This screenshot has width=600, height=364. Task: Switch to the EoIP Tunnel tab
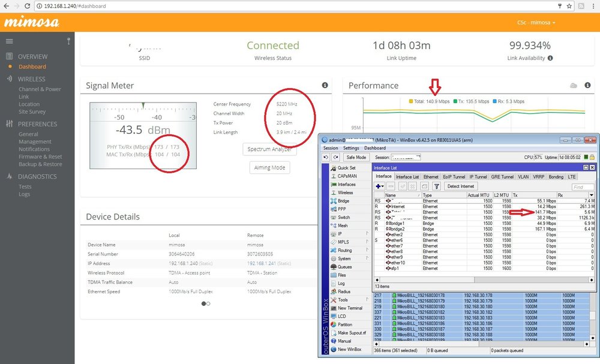pos(454,177)
